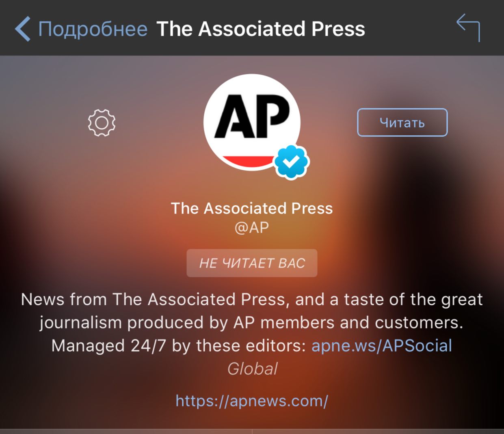The width and height of the screenshot is (504, 434).
Task: Click the Managed 24/7 by these editors text
Action: click(x=179, y=346)
